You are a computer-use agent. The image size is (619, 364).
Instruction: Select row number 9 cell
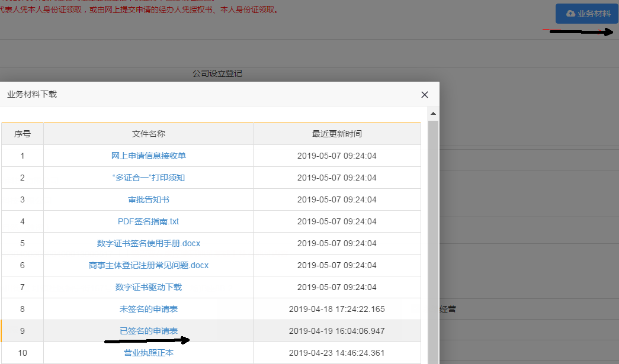23,331
